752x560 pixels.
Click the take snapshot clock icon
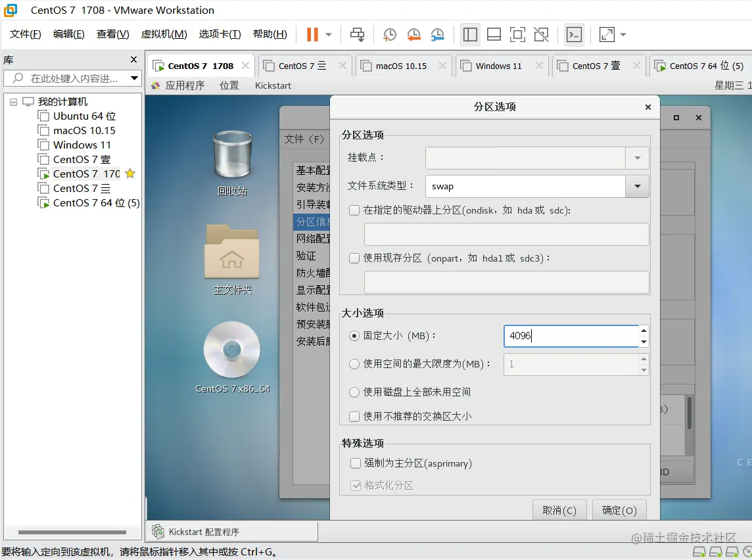pyautogui.click(x=389, y=35)
